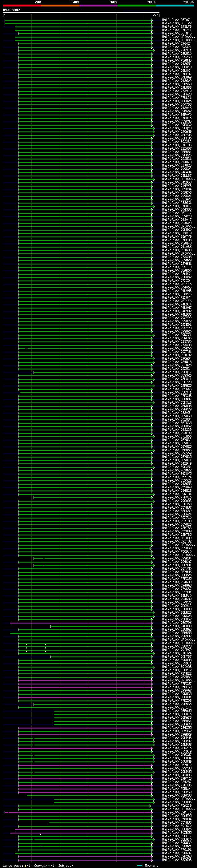Screen dimensions: 197x868
Task: Select the UniRef100_B9GJ54 entry
Action: click(x=177, y=467)
